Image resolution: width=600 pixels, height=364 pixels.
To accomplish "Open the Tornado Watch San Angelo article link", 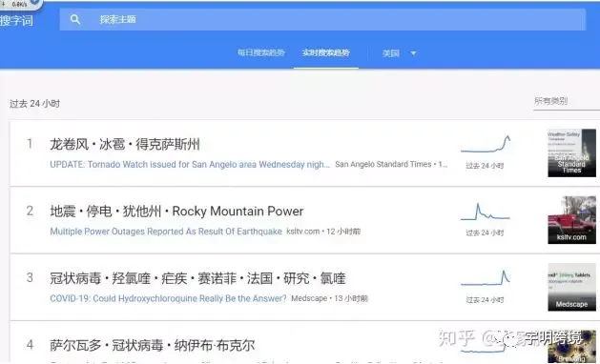I will click(190, 165).
